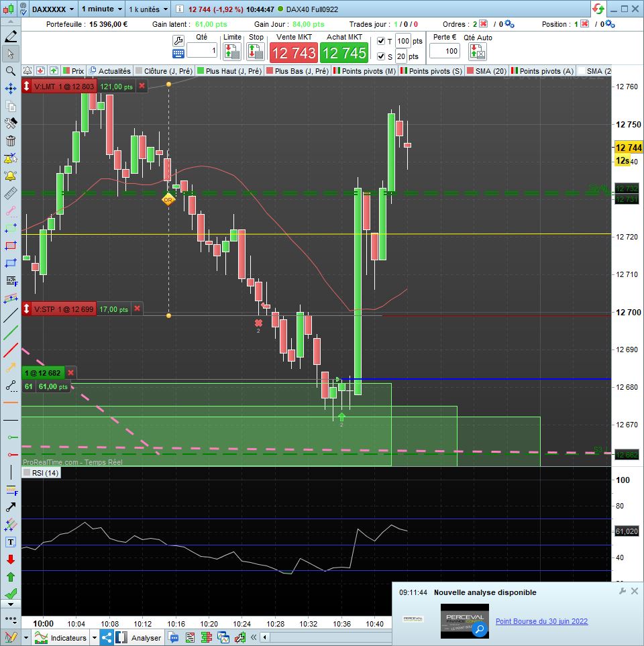Toggle the T target checkbox
Screen dimensions: 644x646
click(381, 41)
